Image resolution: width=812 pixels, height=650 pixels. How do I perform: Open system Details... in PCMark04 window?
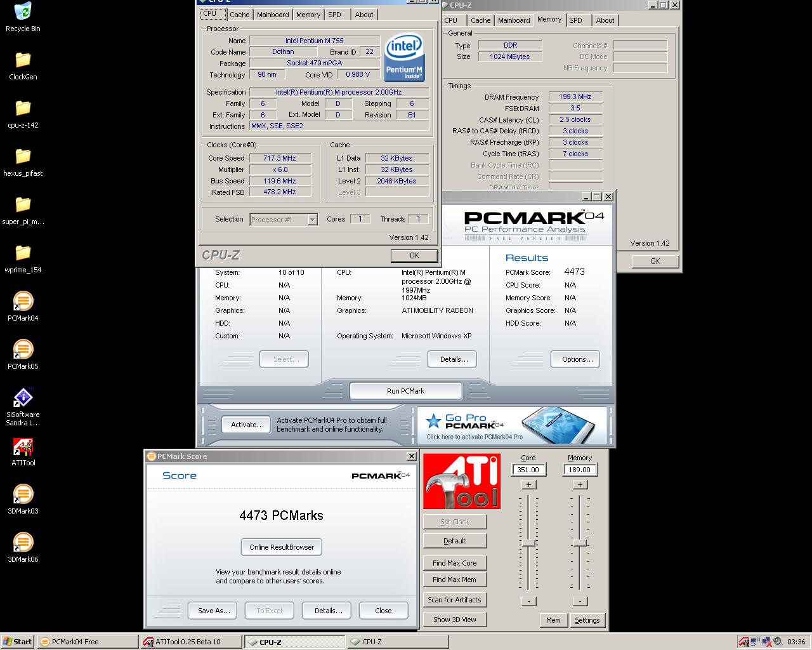point(454,359)
